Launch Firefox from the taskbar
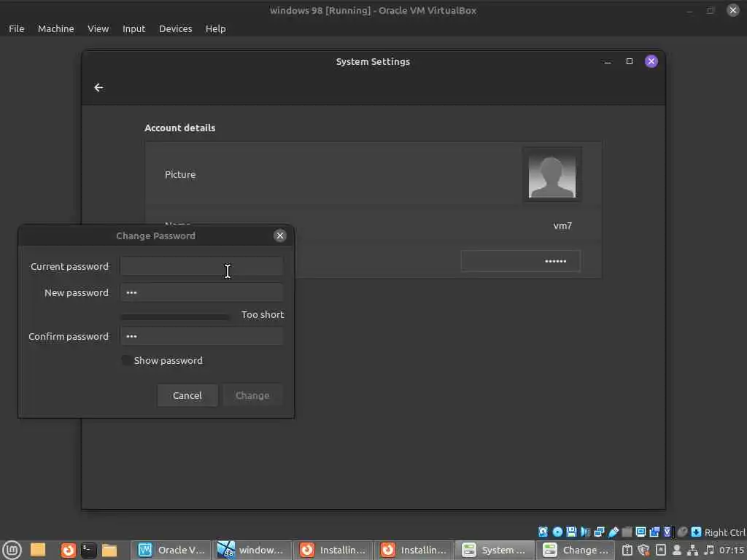The height and width of the screenshot is (560, 747). pos(68,550)
